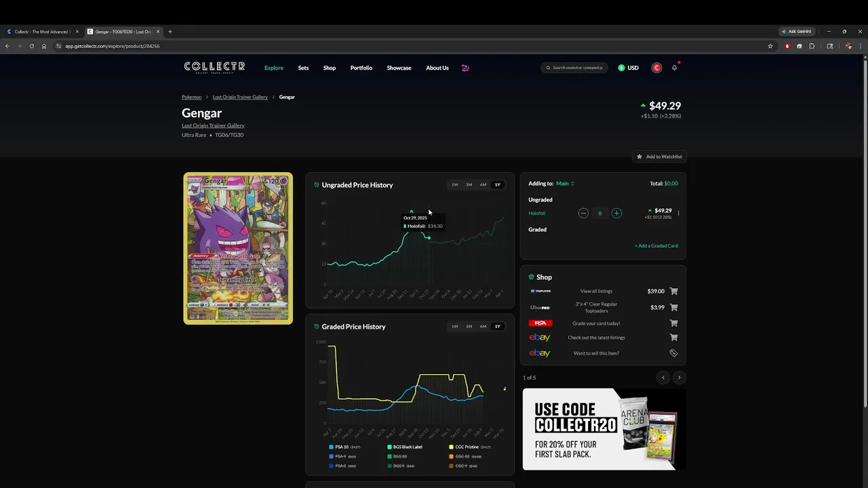This screenshot has height=488, width=868.
Task: Open the Adding to Main portfolio dropdown
Action: [x=565, y=184]
